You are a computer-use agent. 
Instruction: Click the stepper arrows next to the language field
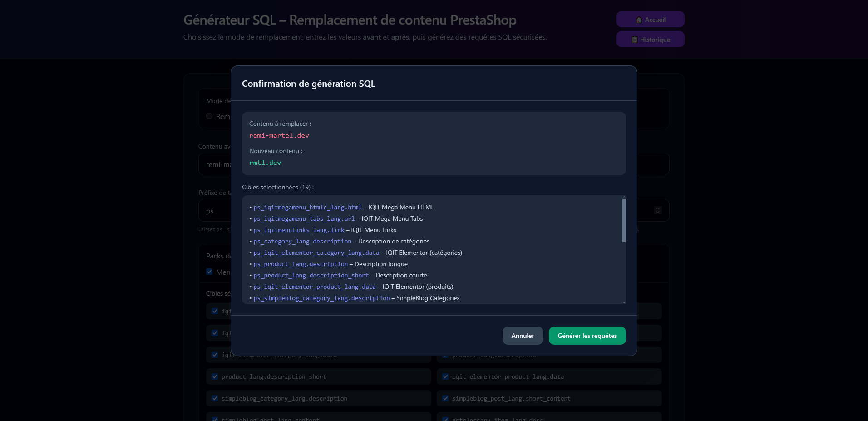[657, 210]
